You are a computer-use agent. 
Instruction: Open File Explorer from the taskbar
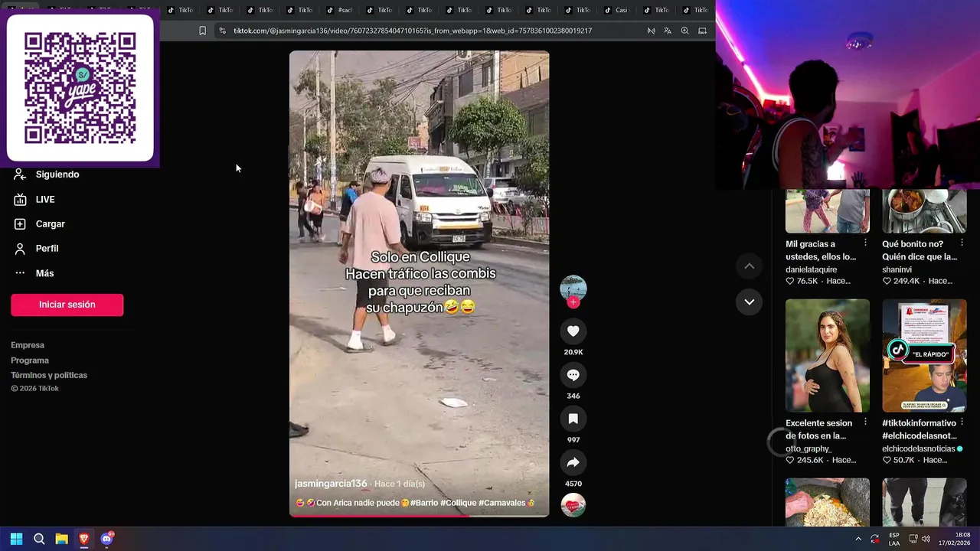(61, 539)
